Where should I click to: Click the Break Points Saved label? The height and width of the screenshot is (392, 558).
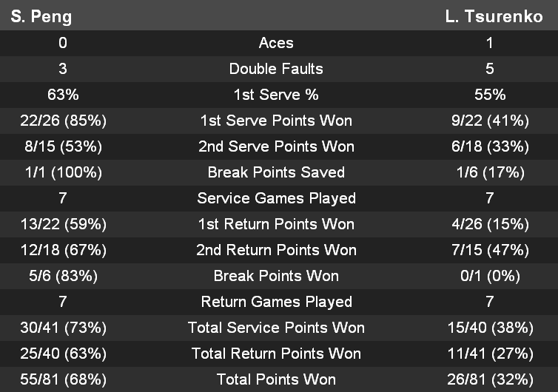tap(276, 172)
